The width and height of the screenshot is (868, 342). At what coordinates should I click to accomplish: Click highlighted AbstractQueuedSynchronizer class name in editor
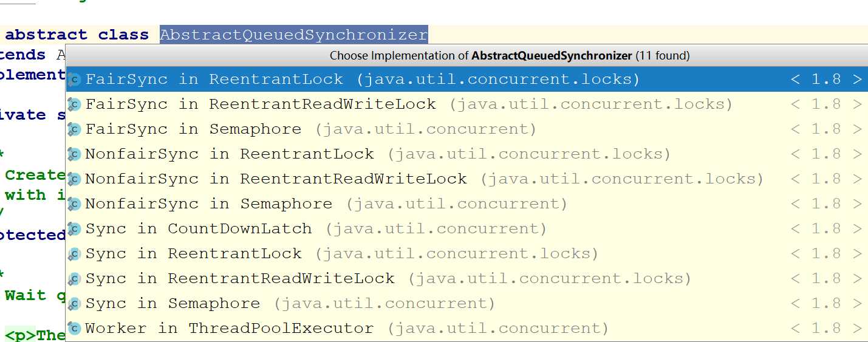point(294,35)
